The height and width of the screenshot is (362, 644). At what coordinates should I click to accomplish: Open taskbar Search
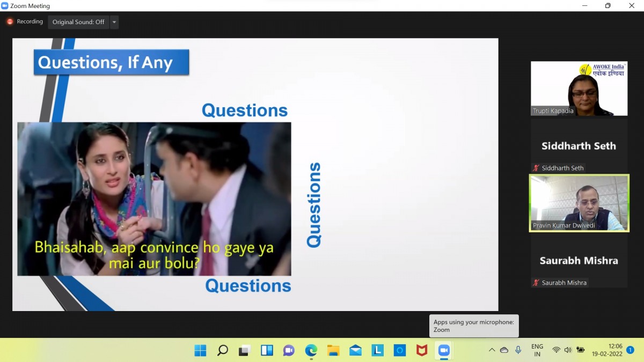pos(222,350)
